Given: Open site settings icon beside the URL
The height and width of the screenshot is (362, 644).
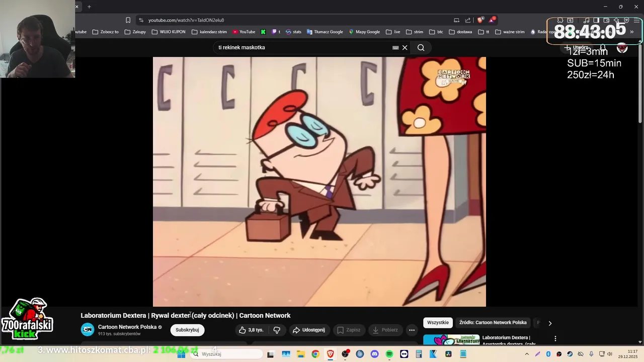Looking at the screenshot, I should pyautogui.click(x=141, y=20).
